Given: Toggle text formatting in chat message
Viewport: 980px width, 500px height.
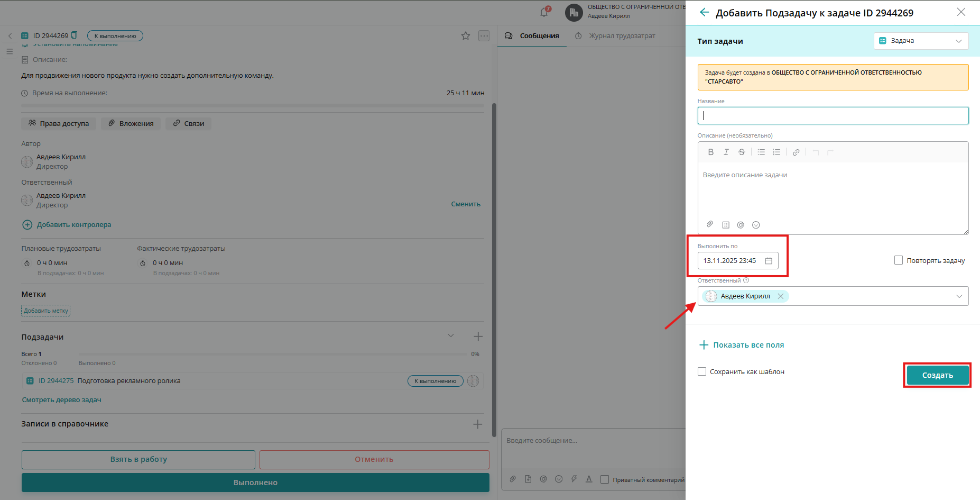Looking at the screenshot, I should pos(589,479).
